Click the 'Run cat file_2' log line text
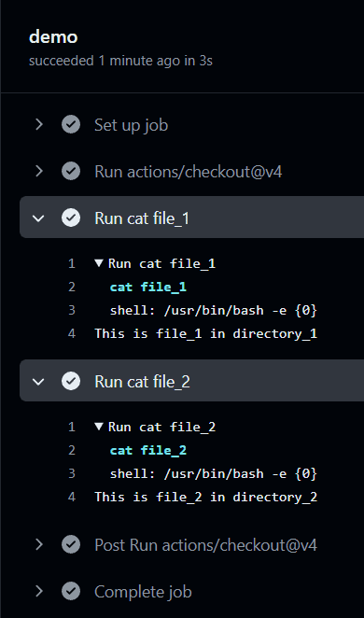Image resolution: width=364 pixels, height=618 pixels. [x=161, y=428]
